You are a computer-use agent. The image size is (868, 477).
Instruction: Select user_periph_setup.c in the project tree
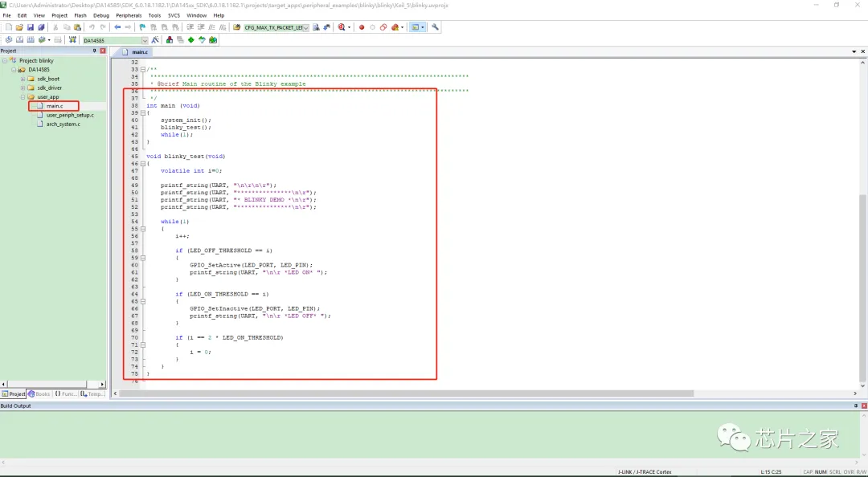pos(70,115)
